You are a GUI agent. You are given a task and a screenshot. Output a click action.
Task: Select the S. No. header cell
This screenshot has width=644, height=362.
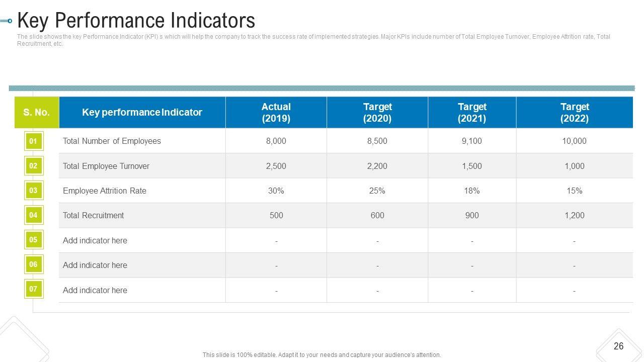pyautogui.click(x=37, y=113)
